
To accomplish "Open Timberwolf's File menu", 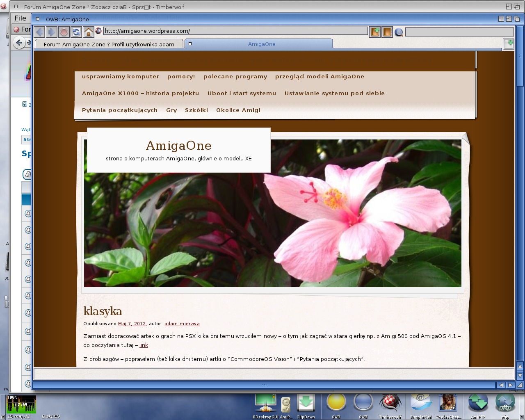I will [x=20, y=18].
